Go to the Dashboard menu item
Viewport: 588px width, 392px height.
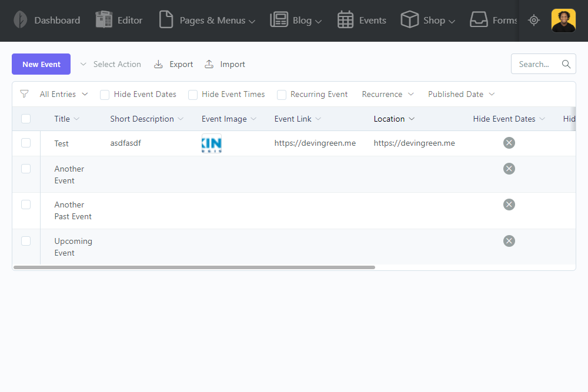(x=57, y=20)
